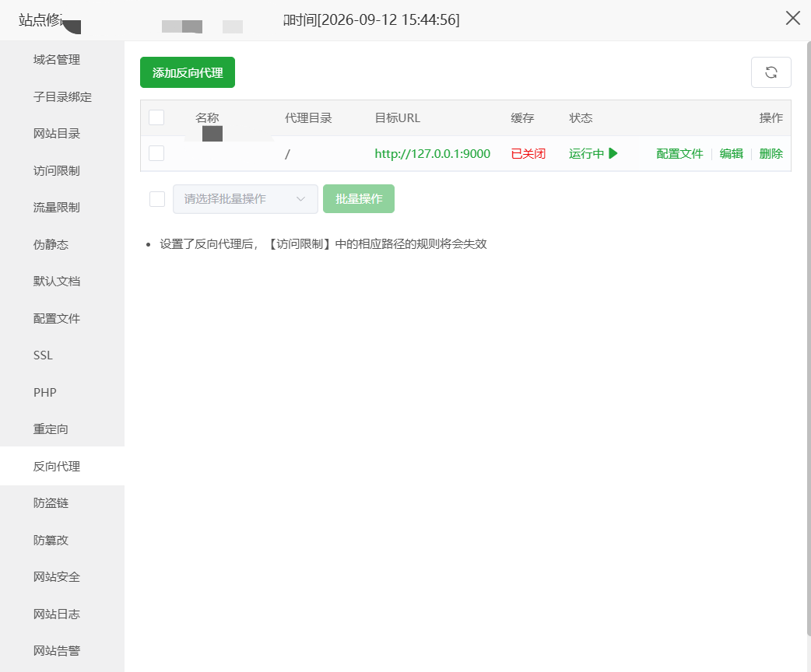Open the 域名管理 sidebar tab

click(62, 60)
